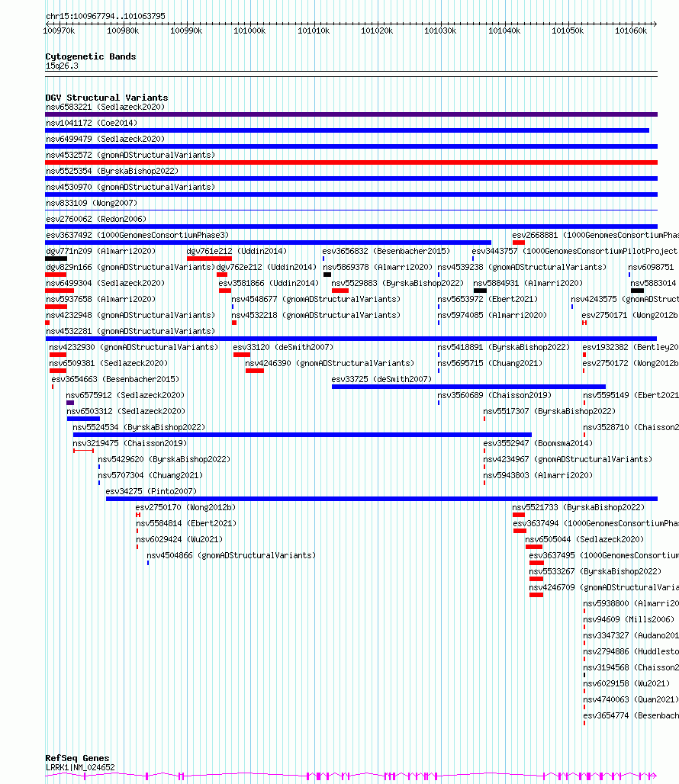Click the esv2760062 (Redon2006) label
The height and width of the screenshot is (784, 679).
coord(96,219)
